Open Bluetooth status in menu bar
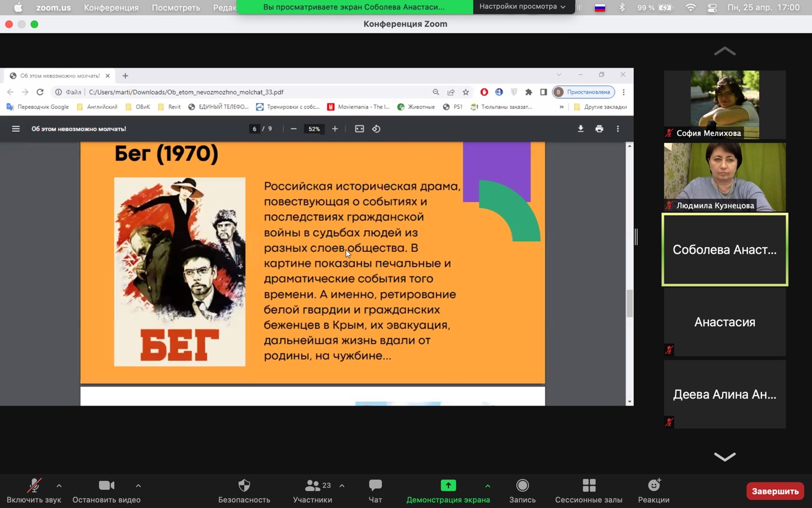This screenshot has height=508, width=812. (622, 8)
